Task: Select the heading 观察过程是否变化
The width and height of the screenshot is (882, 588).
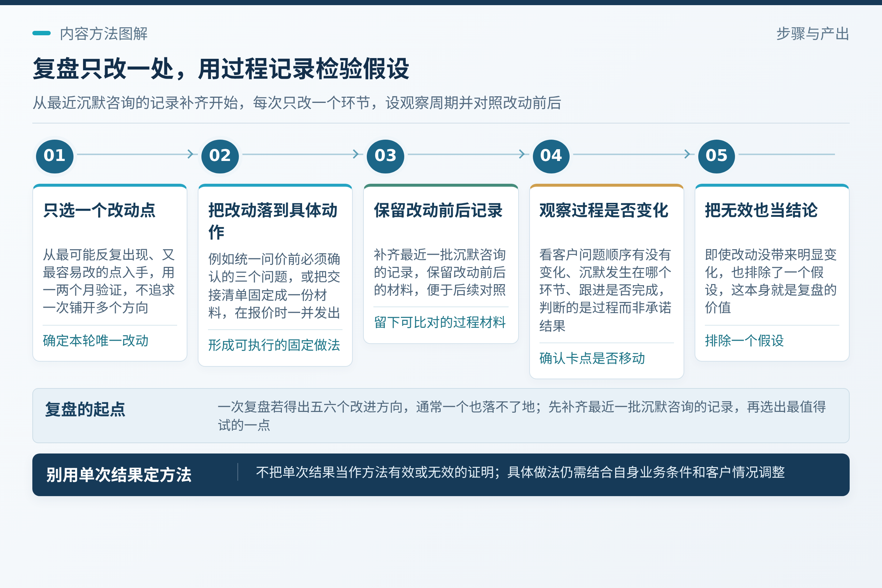Action: [604, 210]
